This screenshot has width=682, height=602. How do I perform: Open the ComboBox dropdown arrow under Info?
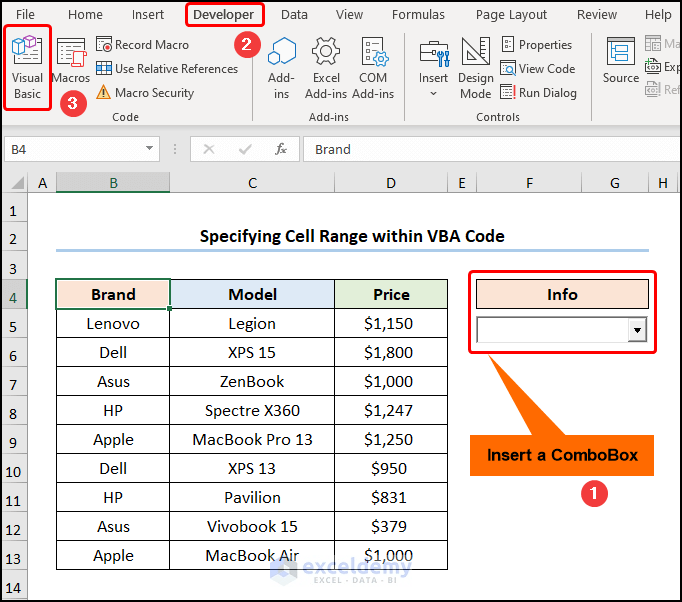point(637,330)
